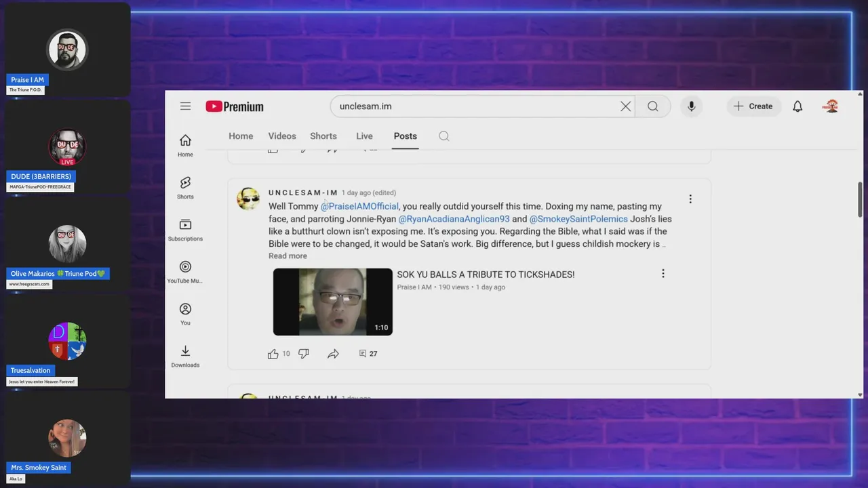
Task: Click the page vertical scrollbar thumb
Action: pos(860,200)
